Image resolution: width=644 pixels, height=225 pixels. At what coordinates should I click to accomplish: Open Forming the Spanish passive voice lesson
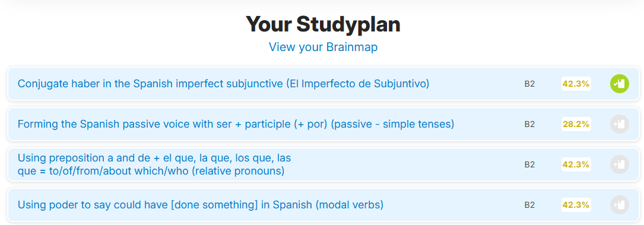point(236,124)
